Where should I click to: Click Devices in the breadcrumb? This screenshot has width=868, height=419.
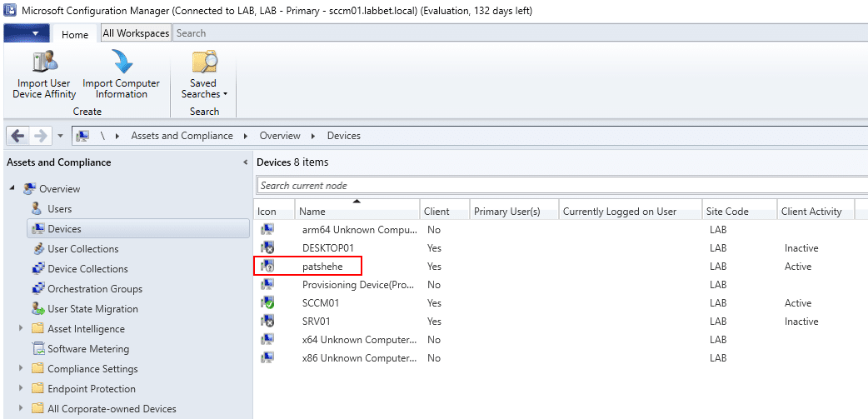[344, 136]
